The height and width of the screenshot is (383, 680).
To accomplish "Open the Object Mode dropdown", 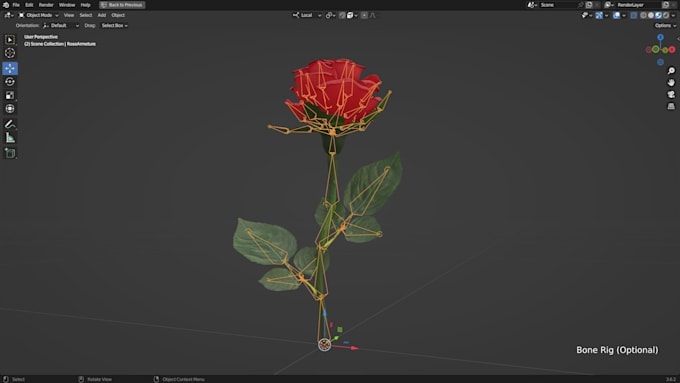I will pos(38,15).
